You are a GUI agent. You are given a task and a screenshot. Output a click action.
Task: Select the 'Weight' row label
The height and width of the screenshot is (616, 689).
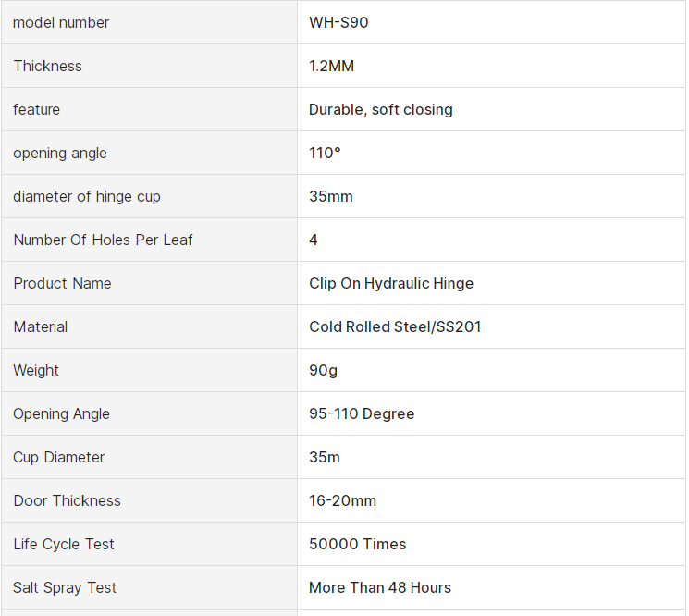click(36, 370)
